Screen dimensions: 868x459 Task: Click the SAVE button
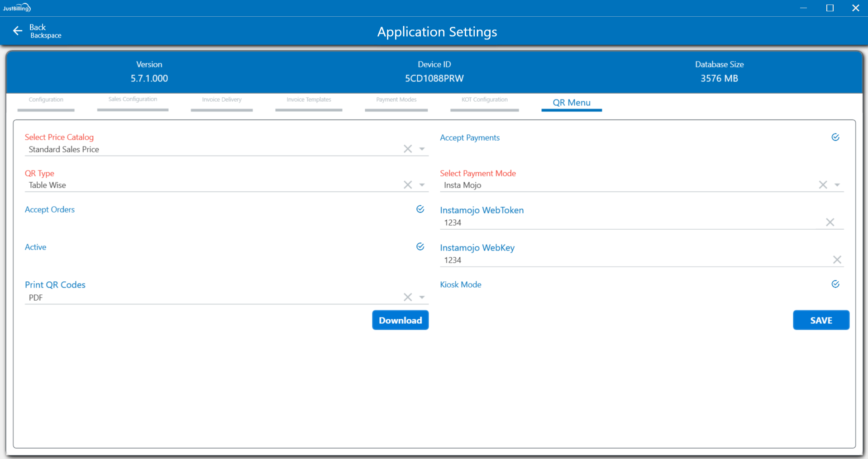coord(820,320)
